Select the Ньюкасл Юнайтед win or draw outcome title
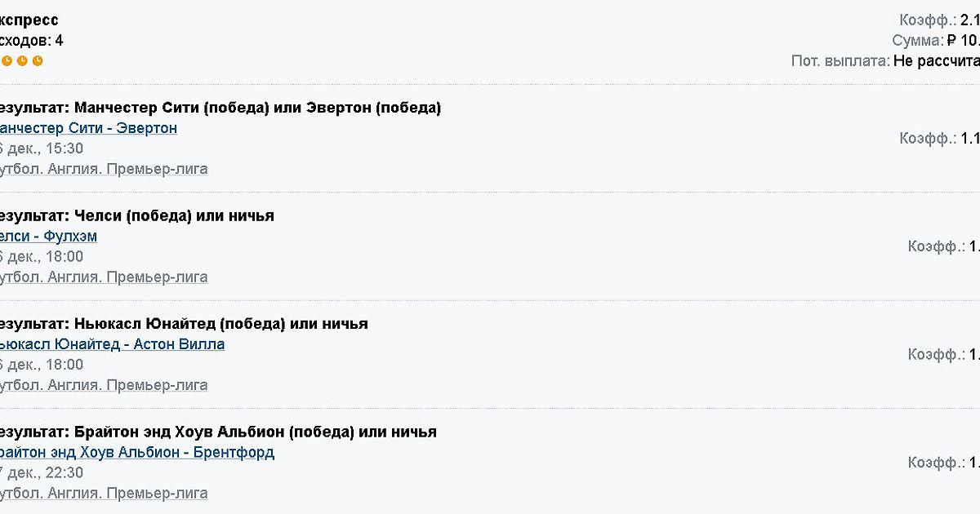 (183, 324)
